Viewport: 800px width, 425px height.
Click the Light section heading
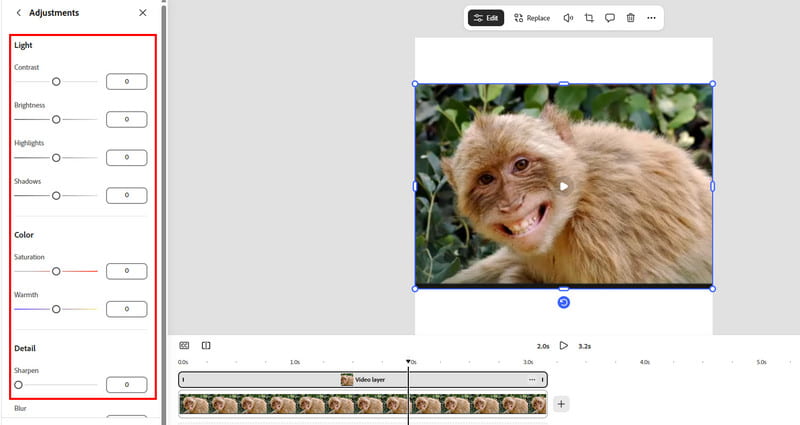[x=23, y=45]
